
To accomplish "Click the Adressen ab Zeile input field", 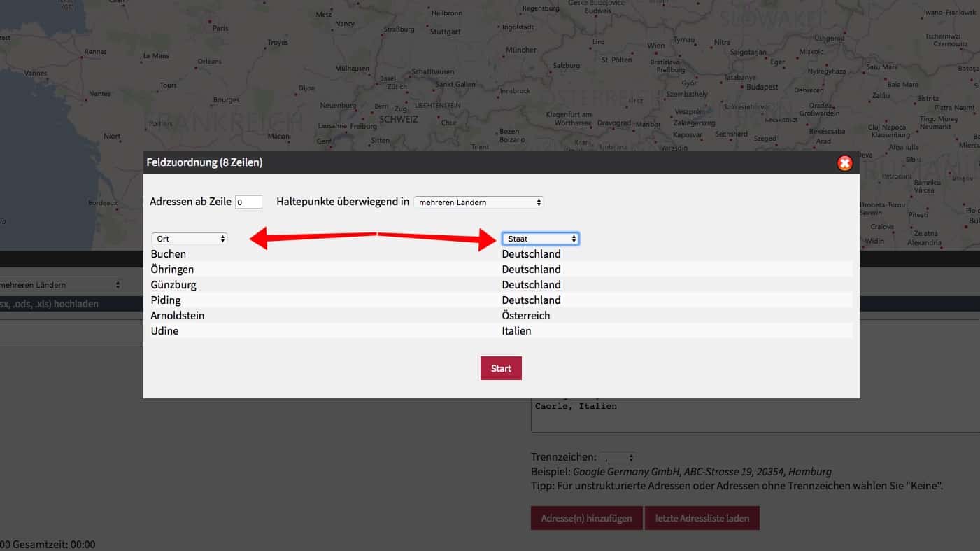I will [x=248, y=202].
